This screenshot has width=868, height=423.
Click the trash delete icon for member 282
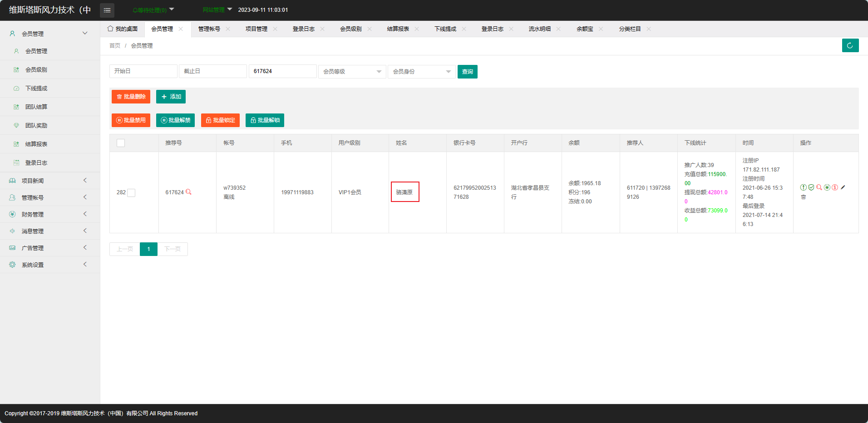click(x=804, y=197)
